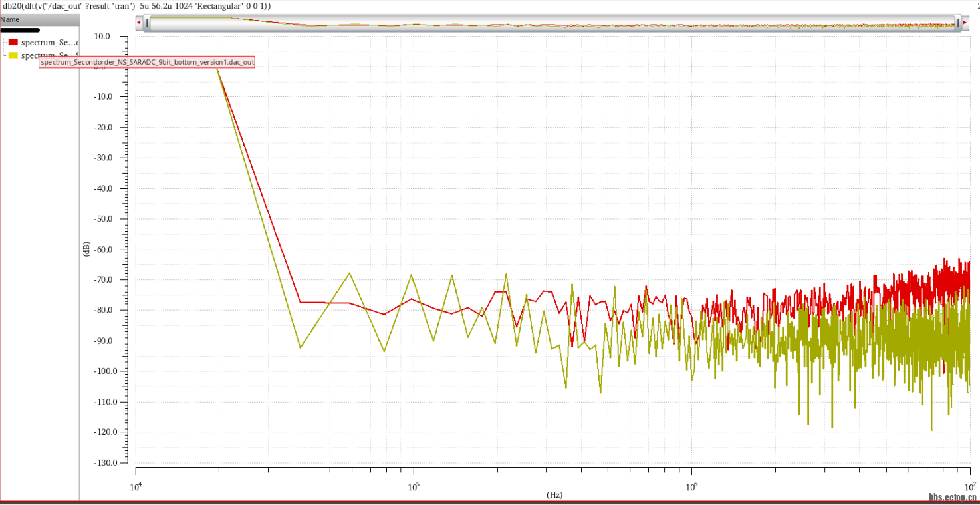Image resolution: width=980 pixels, height=505 pixels.
Task: Click the db20 dft expression title
Action: coord(136,5)
